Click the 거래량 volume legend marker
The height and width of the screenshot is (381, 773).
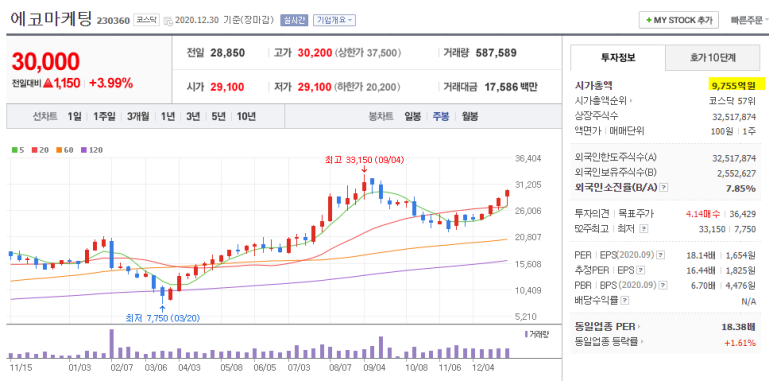pyautogui.click(x=536, y=334)
